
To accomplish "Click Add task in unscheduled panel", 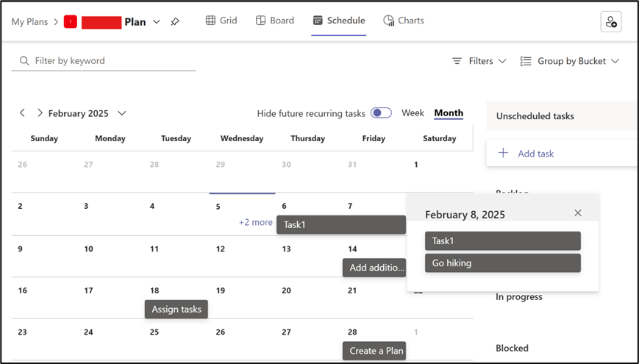I will pyautogui.click(x=535, y=154).
